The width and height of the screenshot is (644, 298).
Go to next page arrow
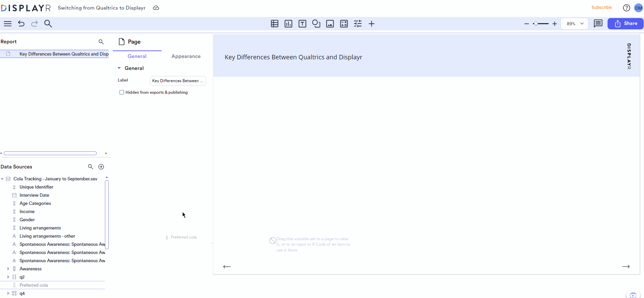tap(626, 266)
